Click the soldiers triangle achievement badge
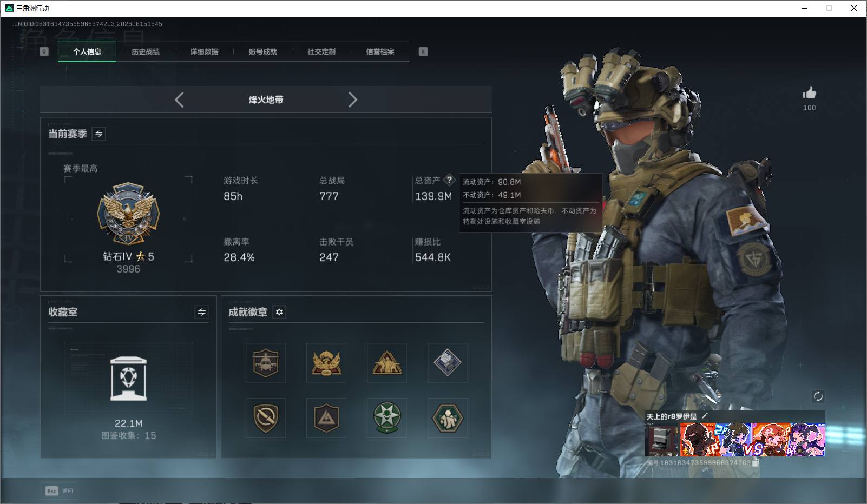The width and height of the screenshot is (867, 504). tap(387, 362)
